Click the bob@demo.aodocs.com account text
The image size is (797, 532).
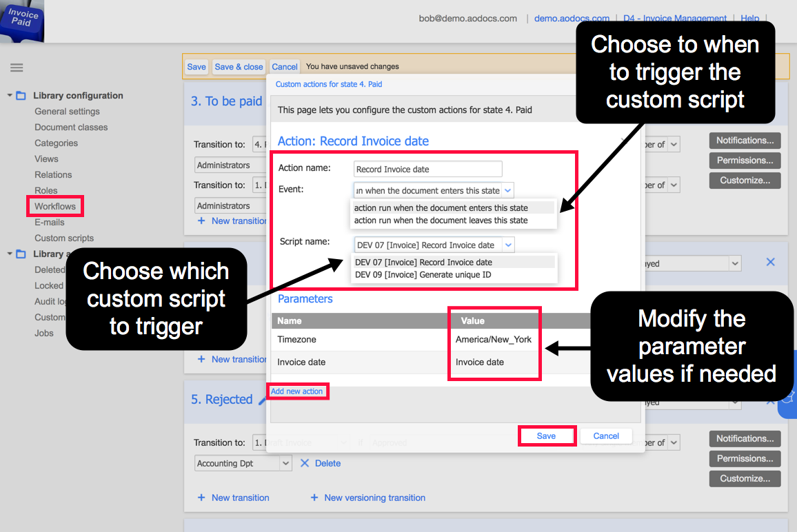(x=467, y=19)
